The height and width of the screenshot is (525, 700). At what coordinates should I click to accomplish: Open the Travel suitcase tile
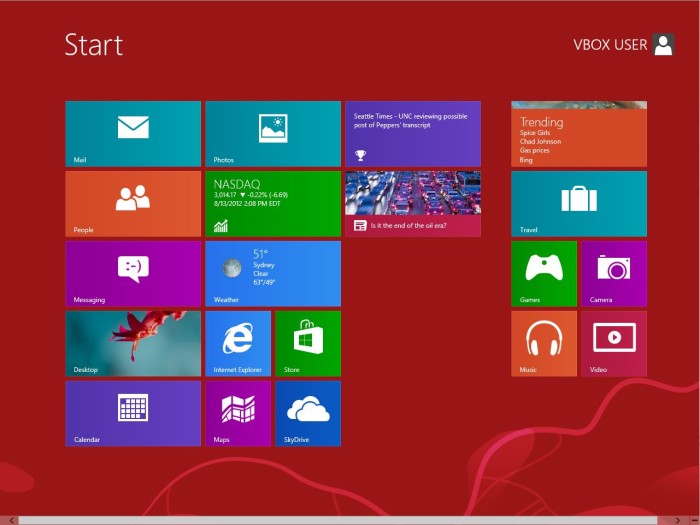click(x=579, y=204)
